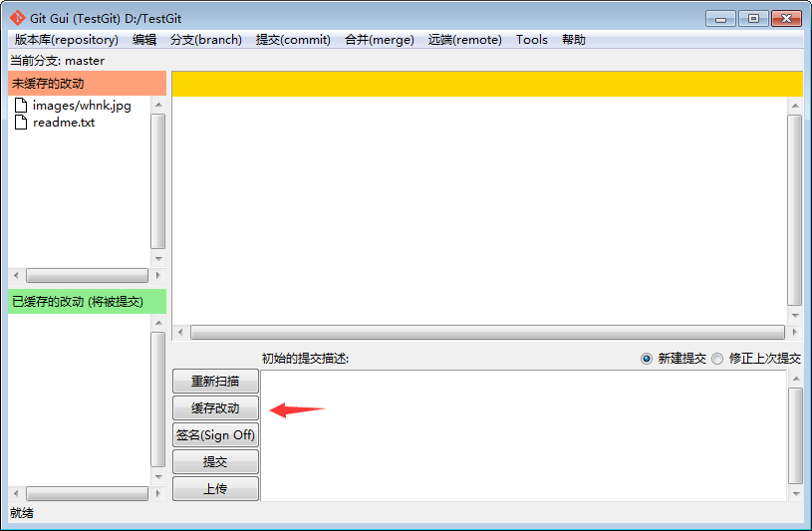Click the file icon beside readme.txt
This screenshot has height=531, width=812.
pyautogui.click(x=21, y=123)
